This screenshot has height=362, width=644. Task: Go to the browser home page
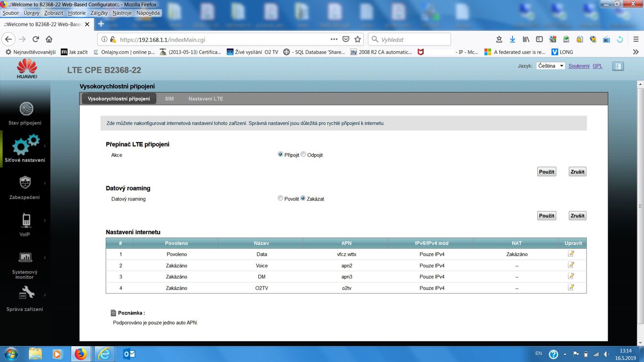[x=49, y=39]
